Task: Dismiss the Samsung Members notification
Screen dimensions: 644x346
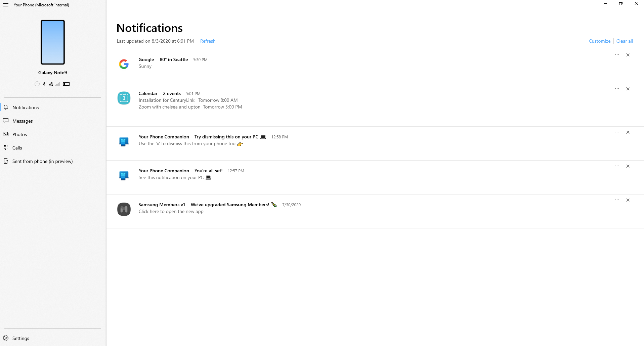Action: click(x=628, y=200)
